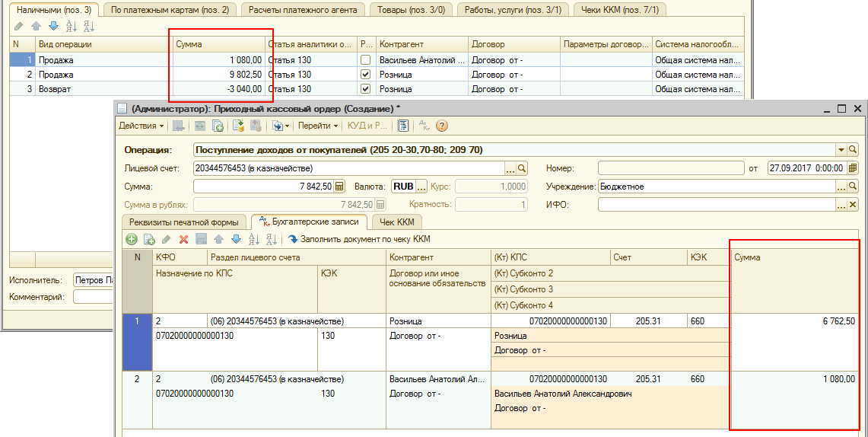Screen dimensions: 868x437
Task: Move row down with blue arrow in Бухгалтерские записи
Action: click(236, 239)
